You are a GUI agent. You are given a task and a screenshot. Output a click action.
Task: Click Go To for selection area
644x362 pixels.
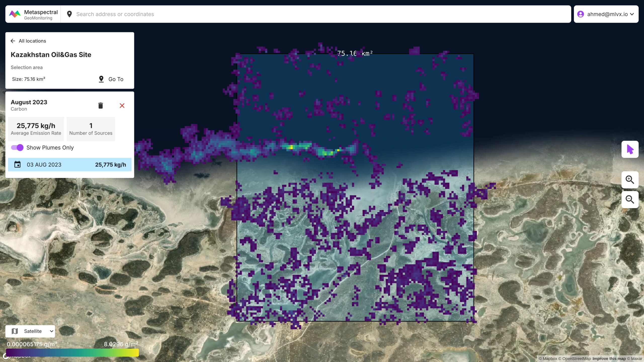[111, 79]
